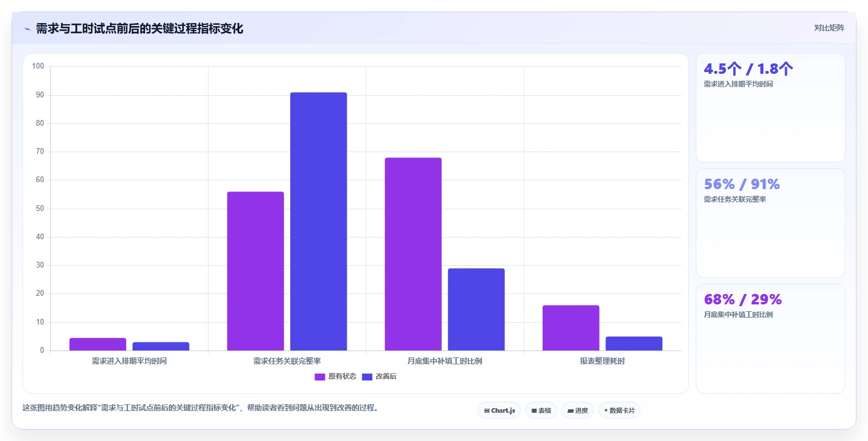This screenshot has height=441, width=868.
Task: Click the 改善后 legend label text
Action: point(386,376)
